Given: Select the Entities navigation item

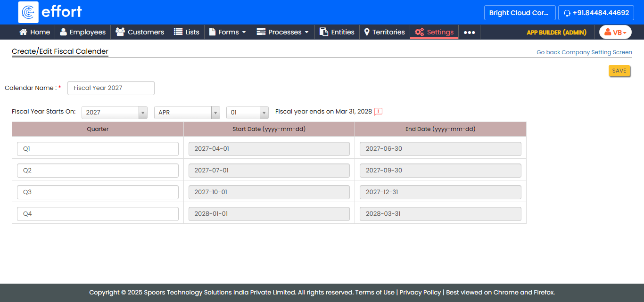Looking at the screenshot, I should 337,32.
